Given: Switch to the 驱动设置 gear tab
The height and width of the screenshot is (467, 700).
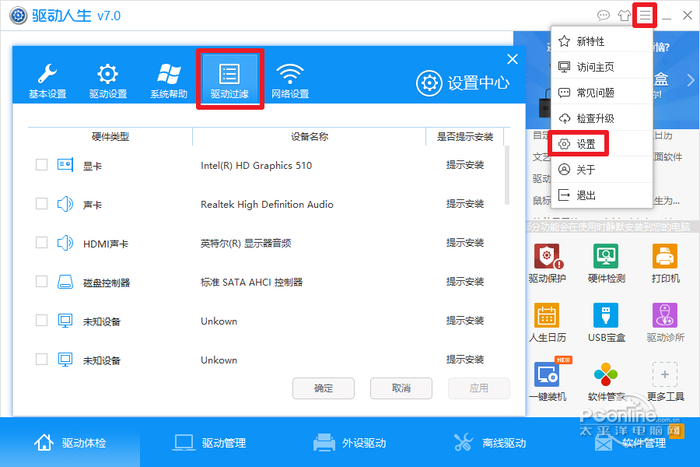Looking at the screenshot, I should tap(108, 80).
